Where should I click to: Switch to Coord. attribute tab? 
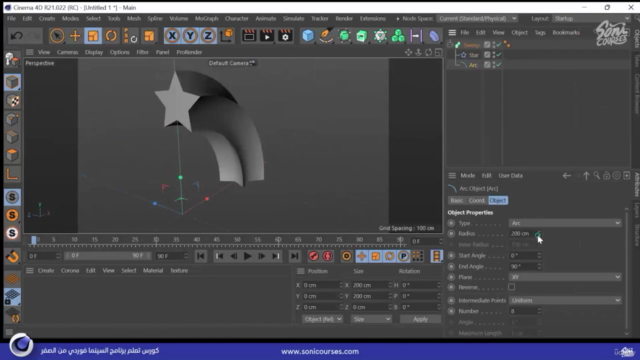[477, 200]
